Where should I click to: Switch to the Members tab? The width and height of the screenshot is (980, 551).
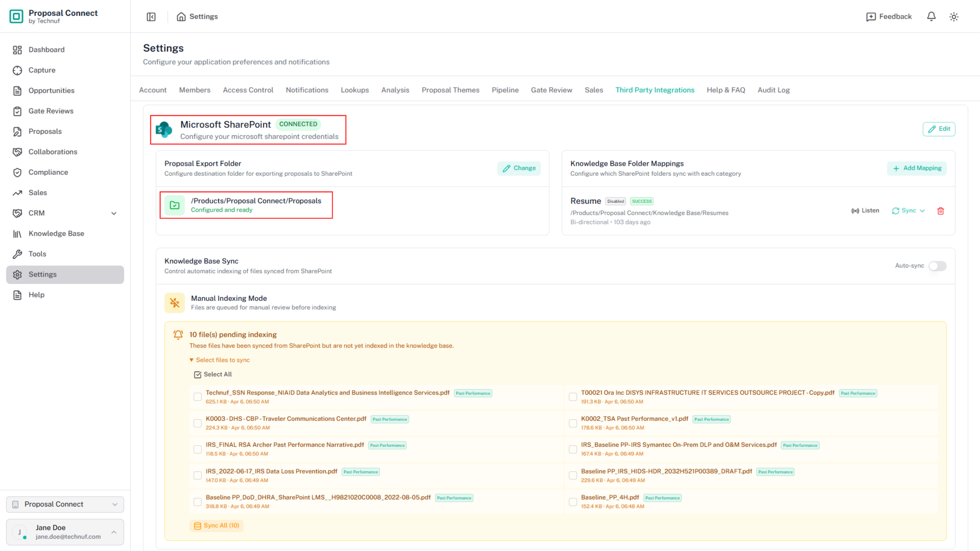[195, 90]
